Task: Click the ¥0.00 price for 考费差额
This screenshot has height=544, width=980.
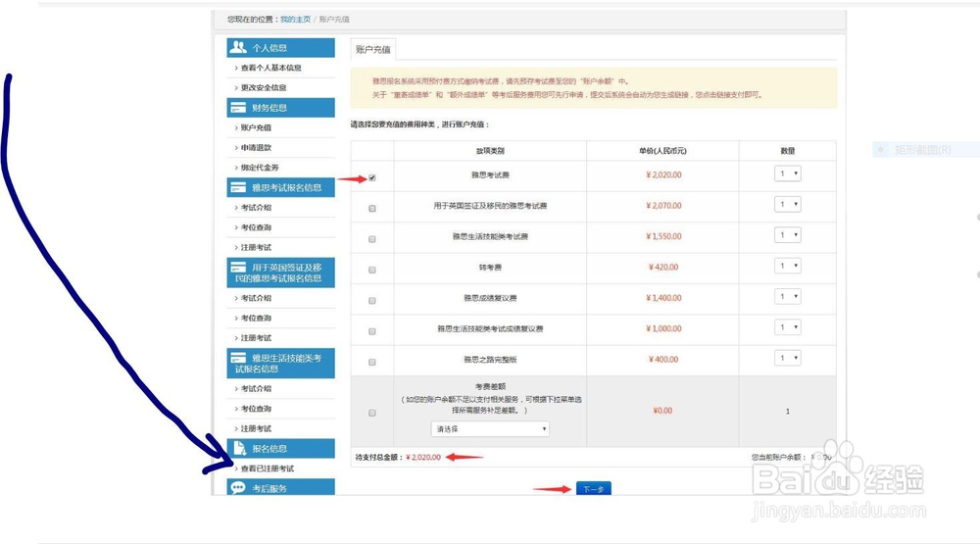Action: tap(662, 411)
